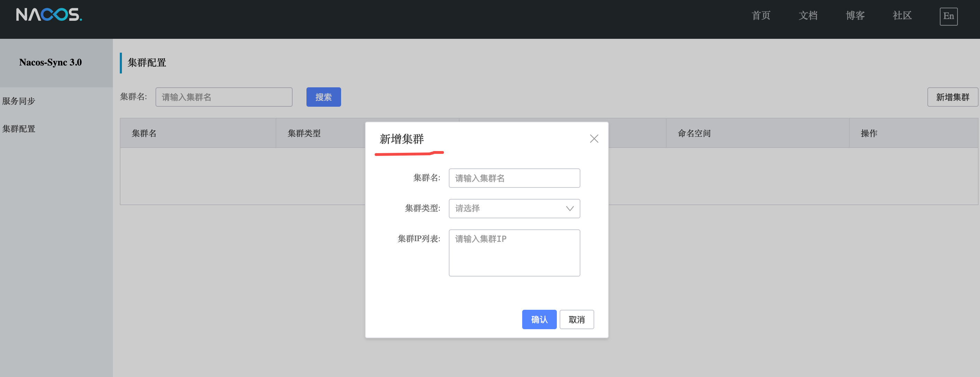Select 服务同步 in the sidebar
Viewport: 980px width, 377px height.
coord(19,101)
